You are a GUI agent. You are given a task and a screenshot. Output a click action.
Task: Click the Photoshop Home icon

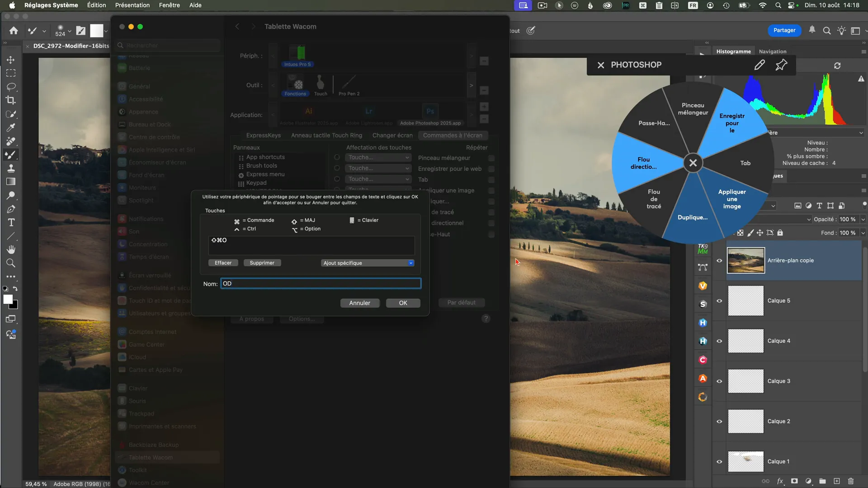pyautogui.click(x=14, y=31)
